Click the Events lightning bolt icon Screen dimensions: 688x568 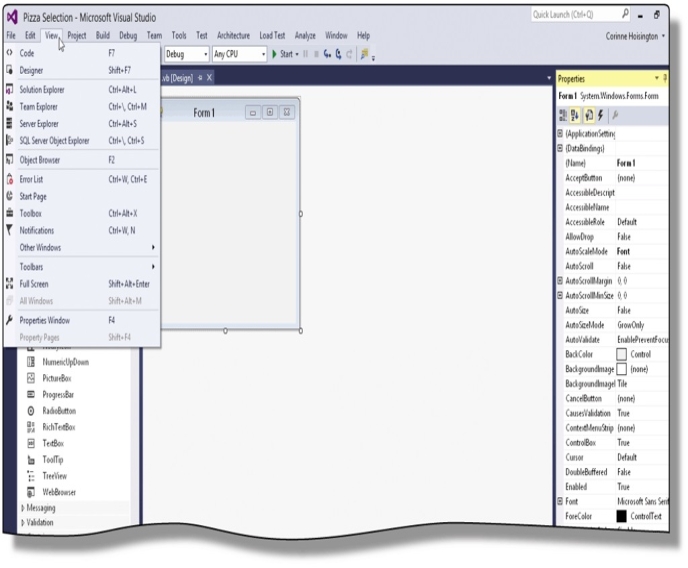(601, 115)
